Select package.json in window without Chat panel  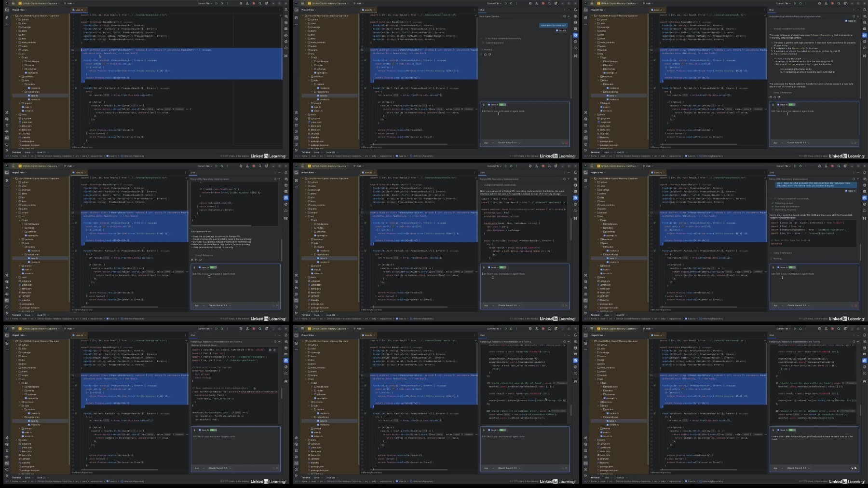(x=28, y=141)
